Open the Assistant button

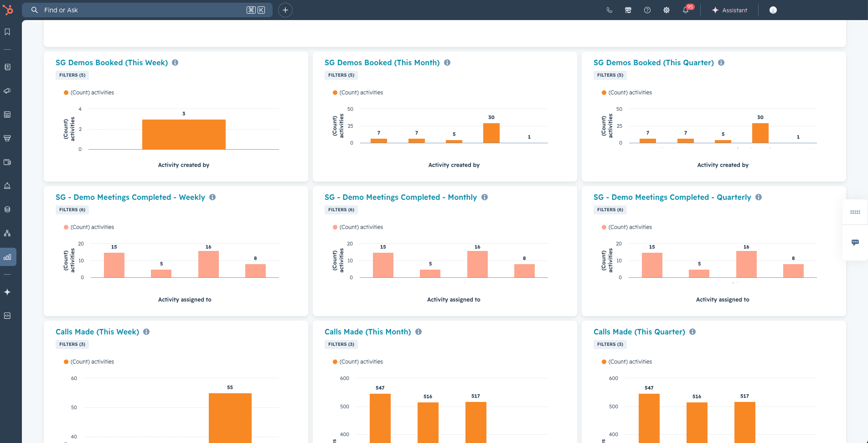coord(729,10)
